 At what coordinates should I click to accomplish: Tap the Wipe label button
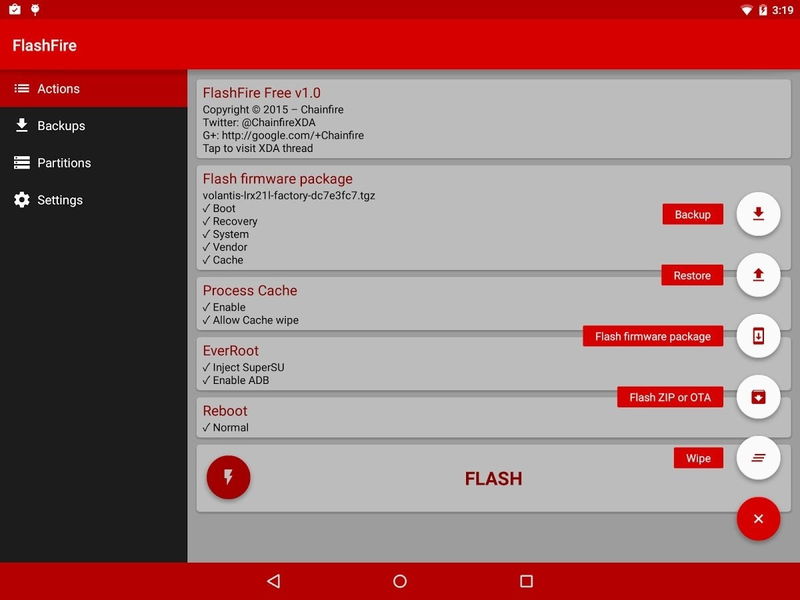point(698,458)
